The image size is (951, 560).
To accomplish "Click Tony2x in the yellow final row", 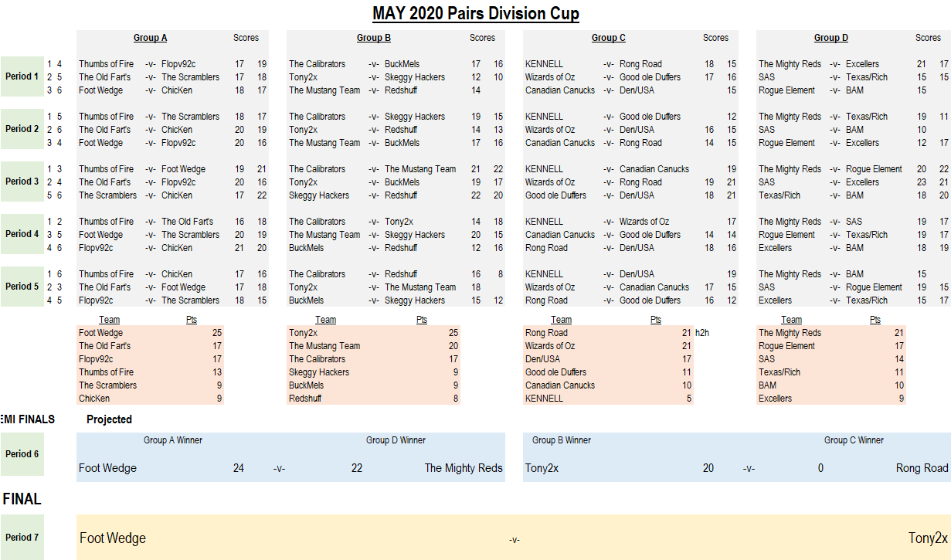I will pos(928,538).
